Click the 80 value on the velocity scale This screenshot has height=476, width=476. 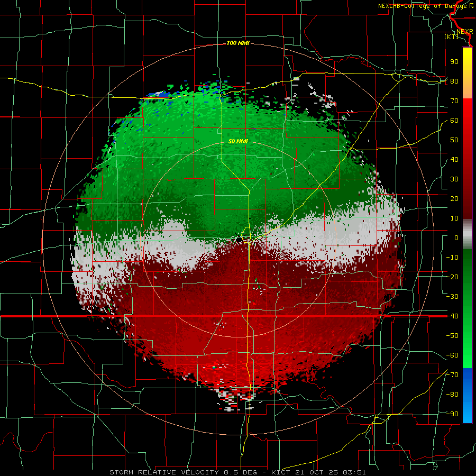point(454,81)
